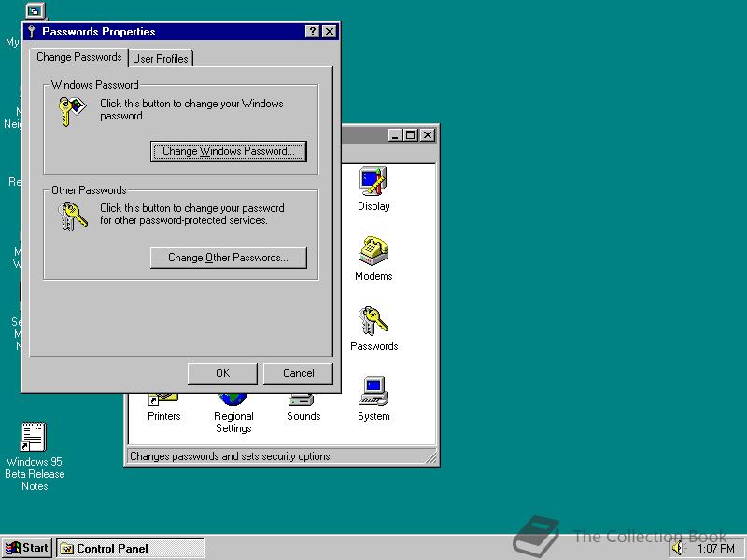This screenshot has height=560, width=747.
Task: Confirm the dialog with OK
Action: (222, 373)
